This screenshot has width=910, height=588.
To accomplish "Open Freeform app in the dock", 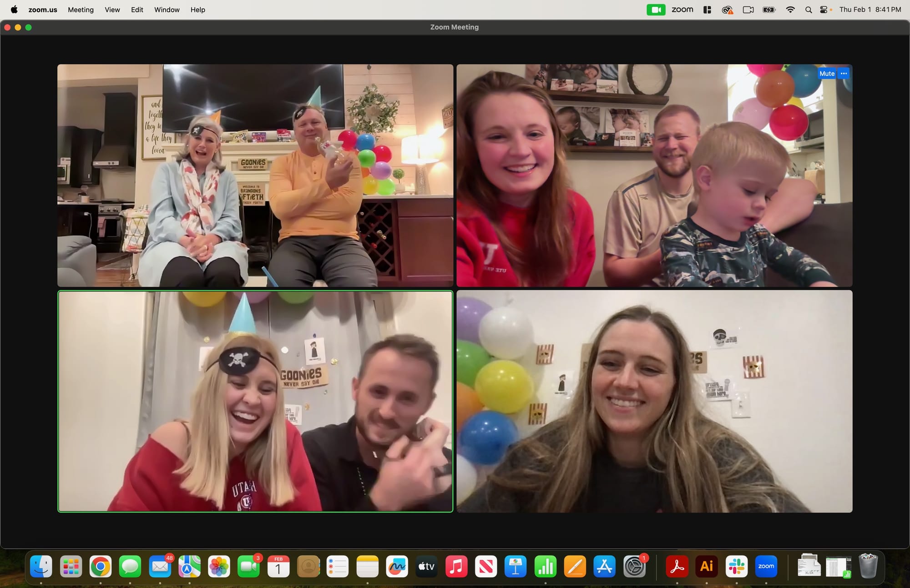I will point(397,567).
